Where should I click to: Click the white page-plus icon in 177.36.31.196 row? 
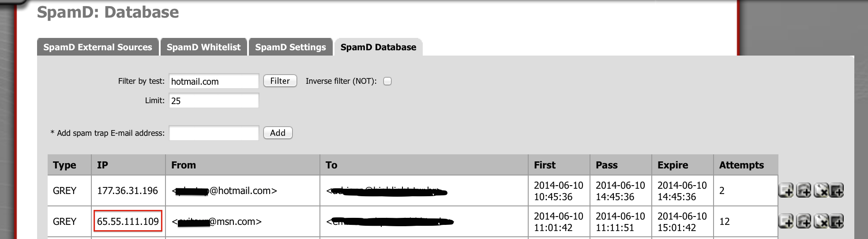click(x=785, y=190)
